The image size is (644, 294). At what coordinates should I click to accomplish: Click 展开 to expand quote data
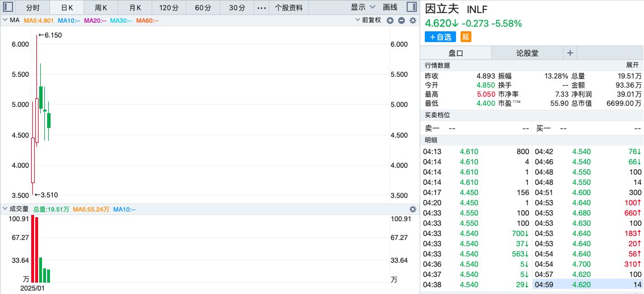(x=632, y=65)
